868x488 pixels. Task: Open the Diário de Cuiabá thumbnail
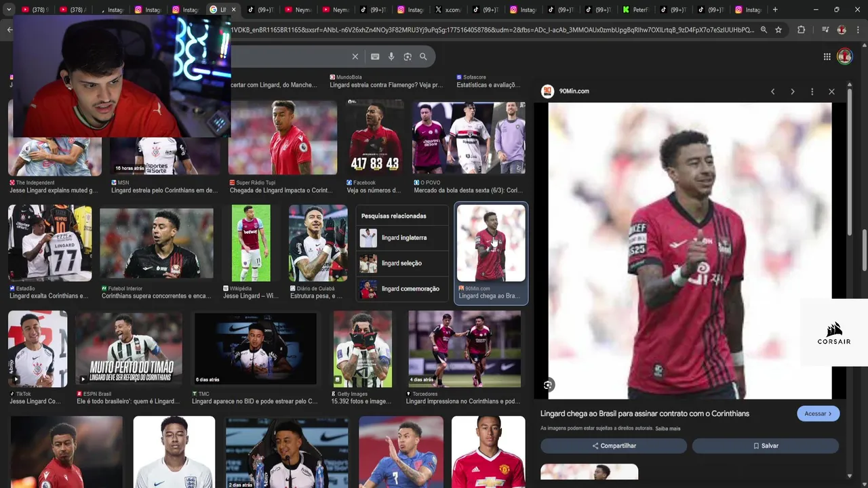click(318, 243)
